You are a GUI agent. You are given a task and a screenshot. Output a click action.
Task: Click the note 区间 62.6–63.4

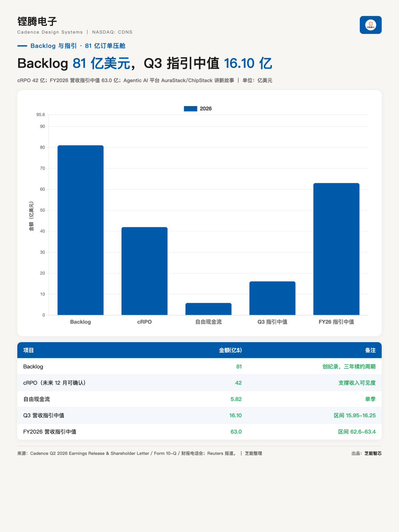[357, 432]
